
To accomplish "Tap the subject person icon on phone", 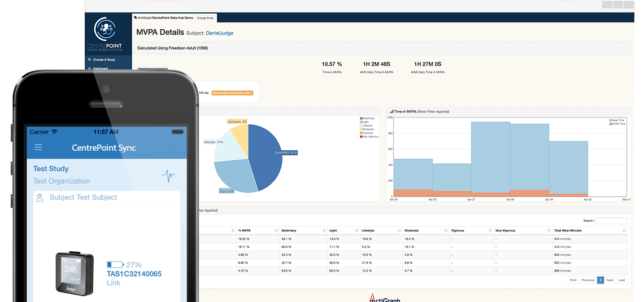I will click(40, 198).
